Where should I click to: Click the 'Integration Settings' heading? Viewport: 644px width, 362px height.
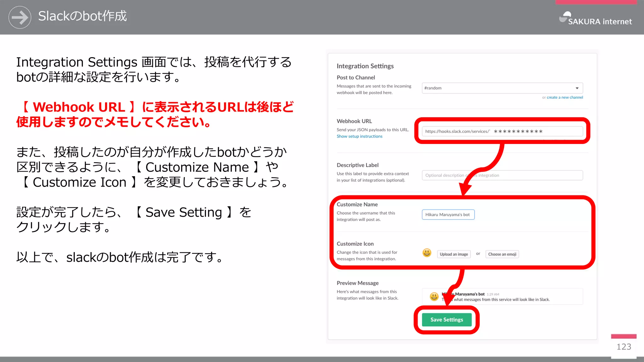pos(365,66)
